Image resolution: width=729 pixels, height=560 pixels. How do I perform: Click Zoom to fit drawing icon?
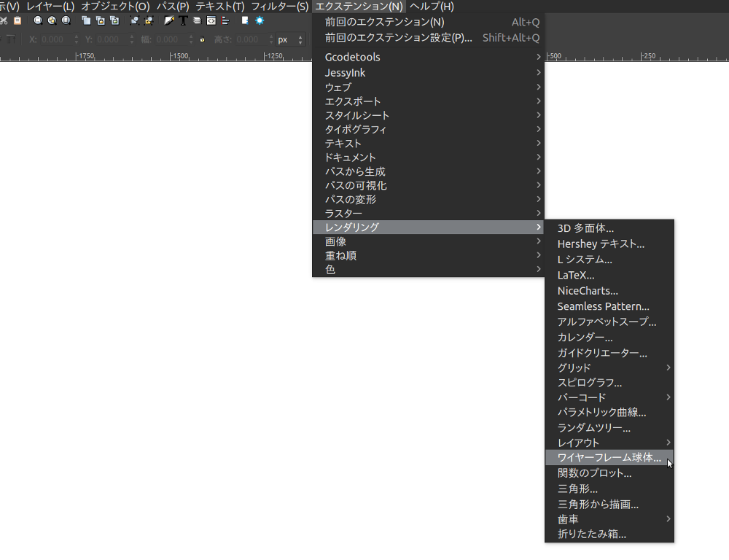click(52, 20)
